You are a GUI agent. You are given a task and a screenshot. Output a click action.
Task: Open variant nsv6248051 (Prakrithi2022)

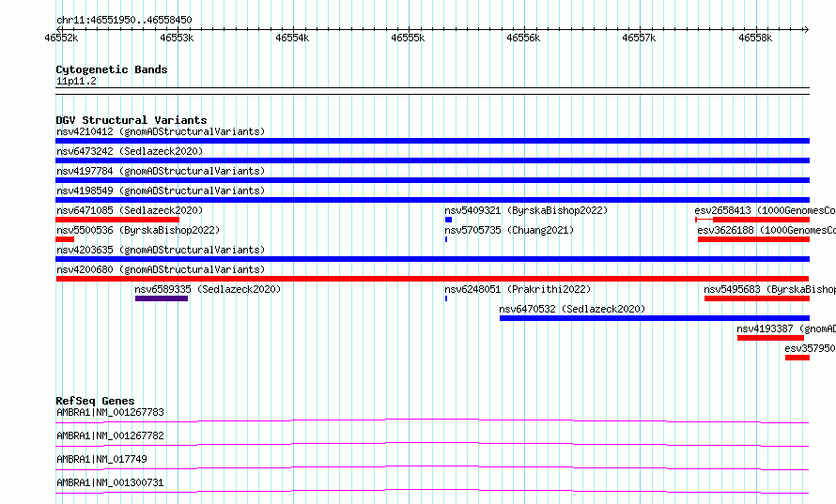pyautogui.click(x=518, y=289)
